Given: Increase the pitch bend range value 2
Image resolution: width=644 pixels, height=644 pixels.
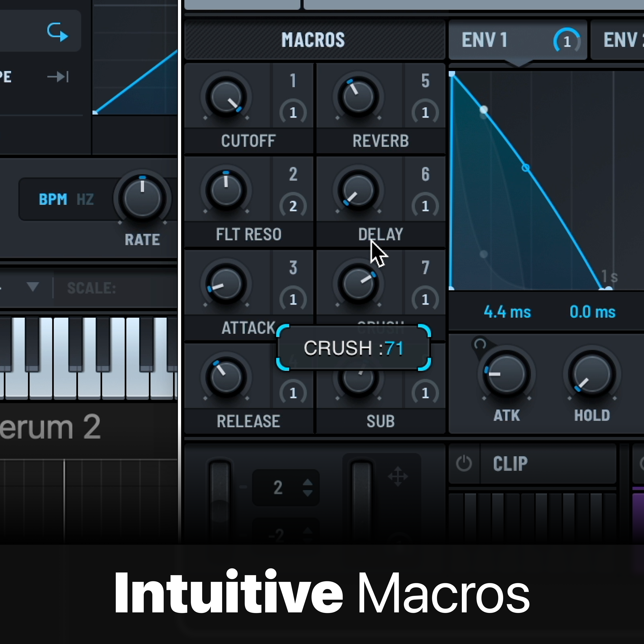Looking at the screenshot, I should point(307,483).
